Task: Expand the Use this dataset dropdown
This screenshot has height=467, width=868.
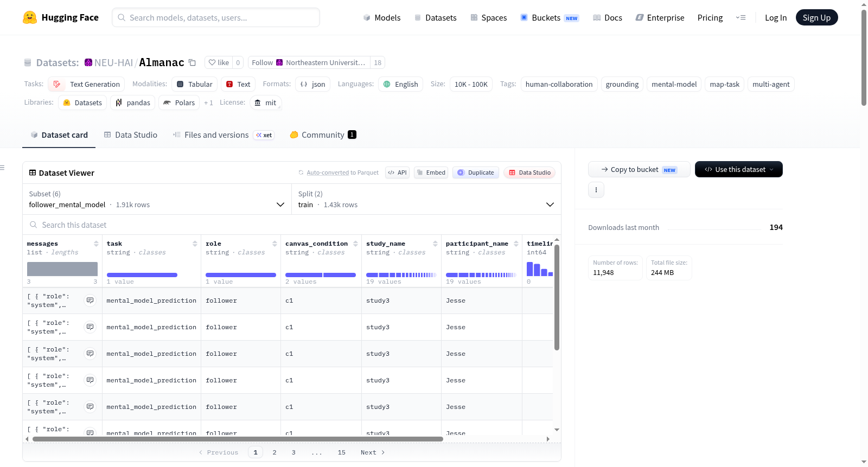Action: [x=739, y=169]
